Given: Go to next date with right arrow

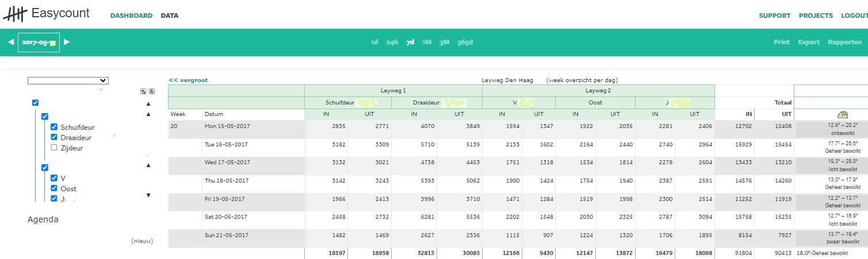Looking at the screenshot, I should click(67, 42).
